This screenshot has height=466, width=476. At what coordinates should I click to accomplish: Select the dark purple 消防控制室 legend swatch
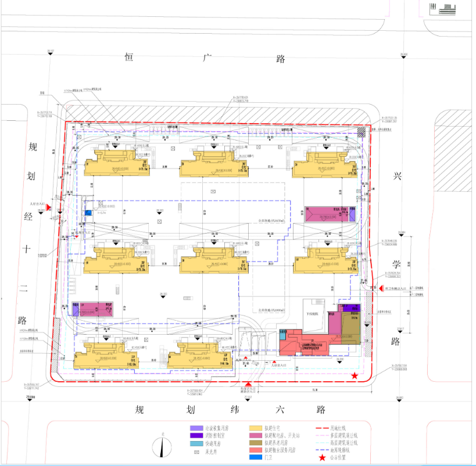click(196, 436)
